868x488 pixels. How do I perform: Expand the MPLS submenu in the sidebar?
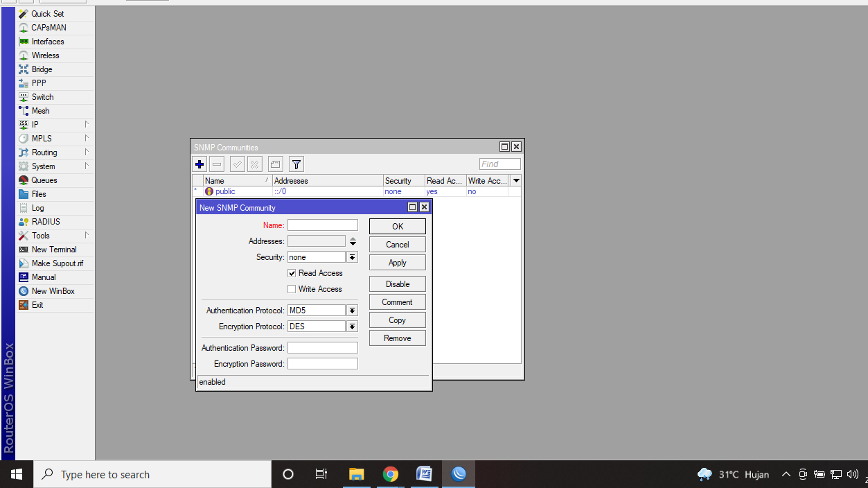pos(87,139)
